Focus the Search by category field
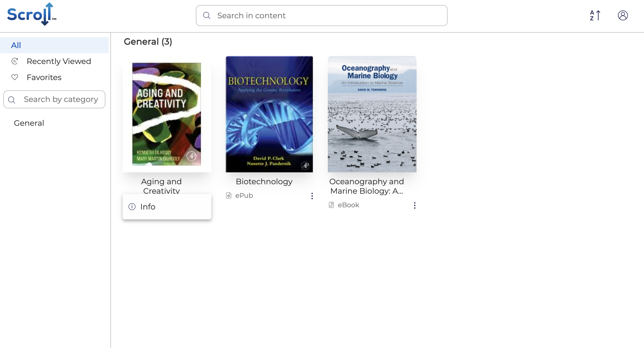The image size is (644, 348). coord(61,99)
